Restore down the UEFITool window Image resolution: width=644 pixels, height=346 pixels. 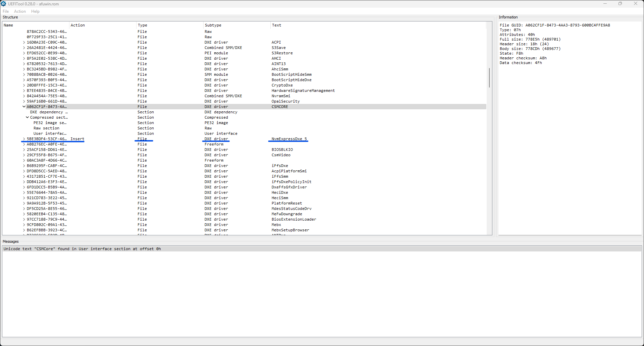(x=620, y=4)
